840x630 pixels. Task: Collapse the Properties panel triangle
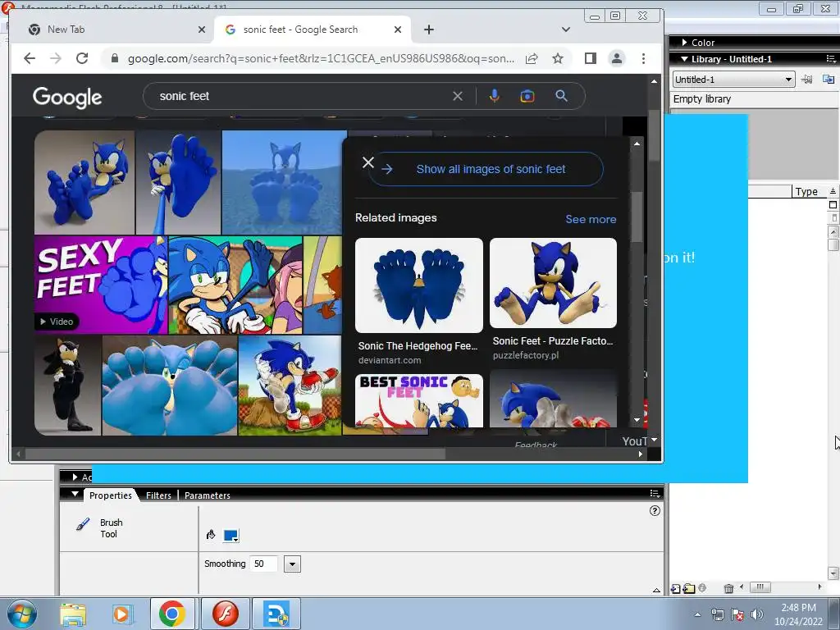[75, 494]
